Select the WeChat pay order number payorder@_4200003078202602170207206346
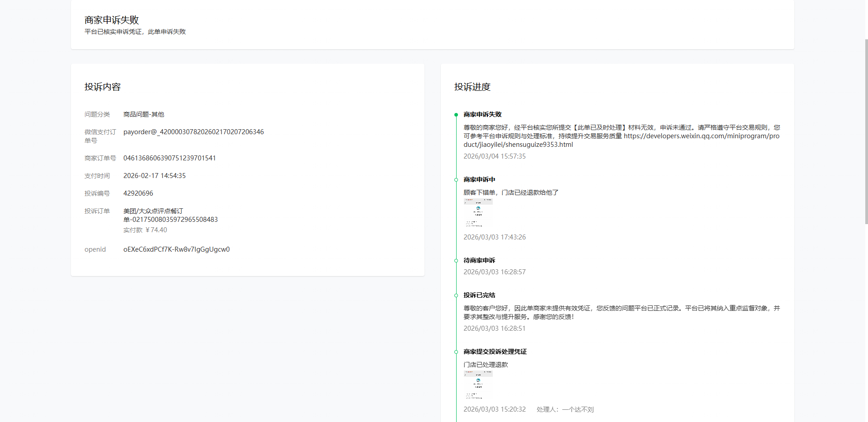This screenshot has height=422, width=868. (193, 132)
